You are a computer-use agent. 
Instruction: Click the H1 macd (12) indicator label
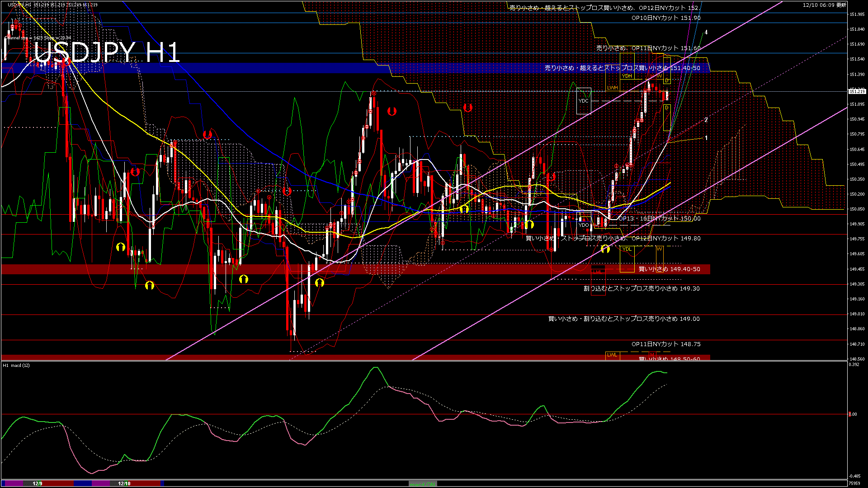point(16,365)
